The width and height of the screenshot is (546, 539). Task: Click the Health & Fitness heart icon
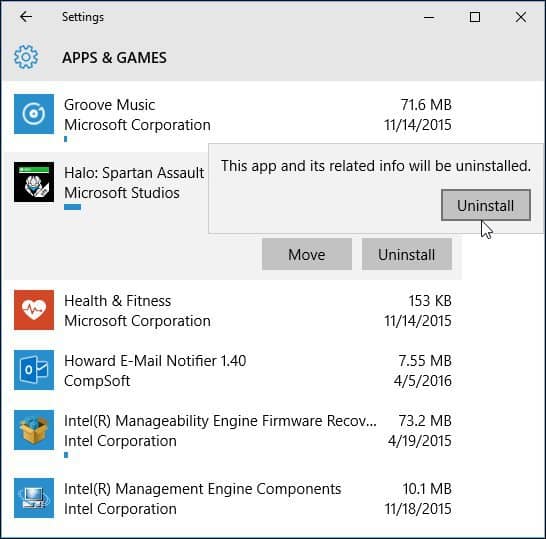coord(34,310)
